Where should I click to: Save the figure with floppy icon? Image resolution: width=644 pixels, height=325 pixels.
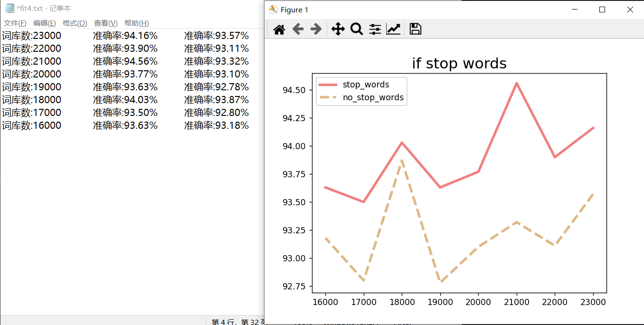(x=416, y=29)
